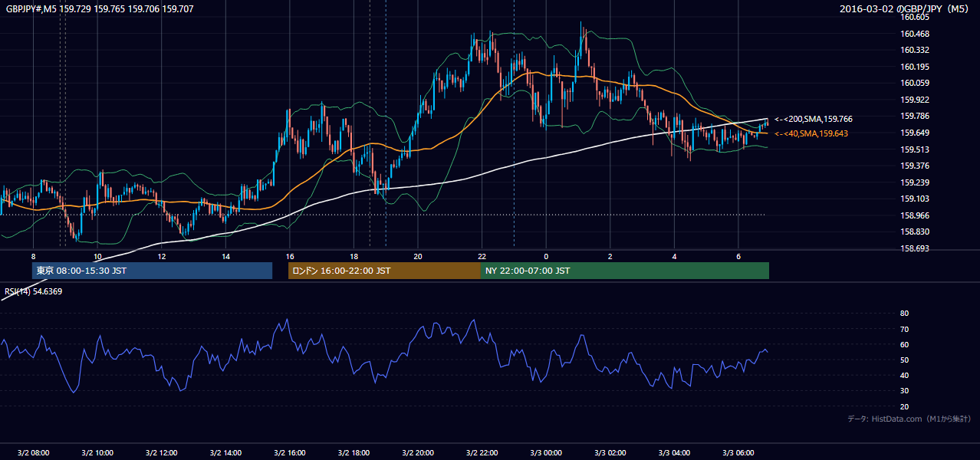Click the 40 SMA label 159.643
Viewport: 980px width, 460px height.
pos(811,133)
